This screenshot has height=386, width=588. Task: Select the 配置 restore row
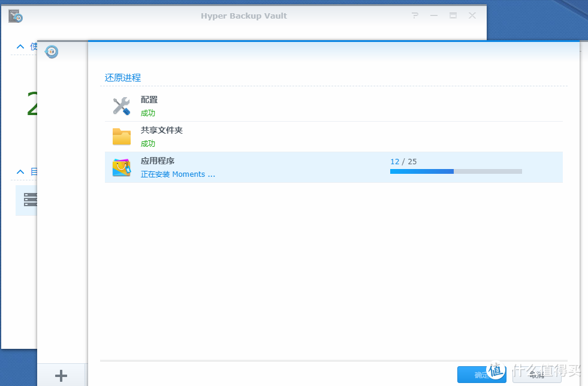tap(333, 106)
